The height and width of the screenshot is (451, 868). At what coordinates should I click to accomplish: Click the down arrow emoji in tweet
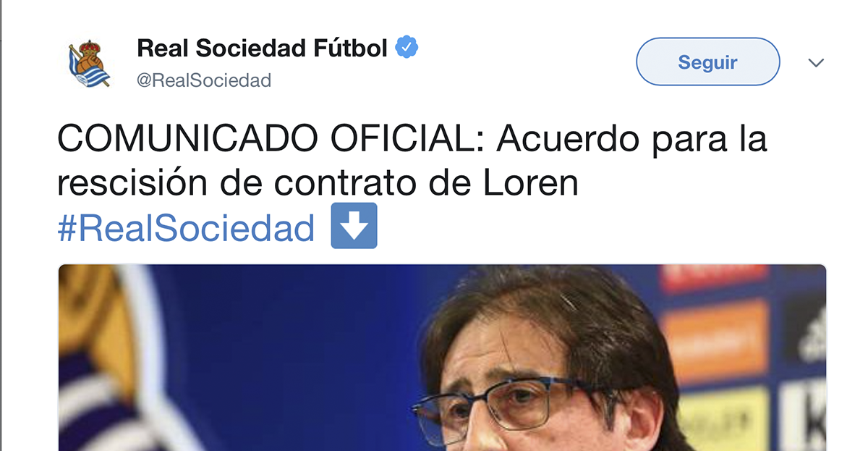coord(354,226)
